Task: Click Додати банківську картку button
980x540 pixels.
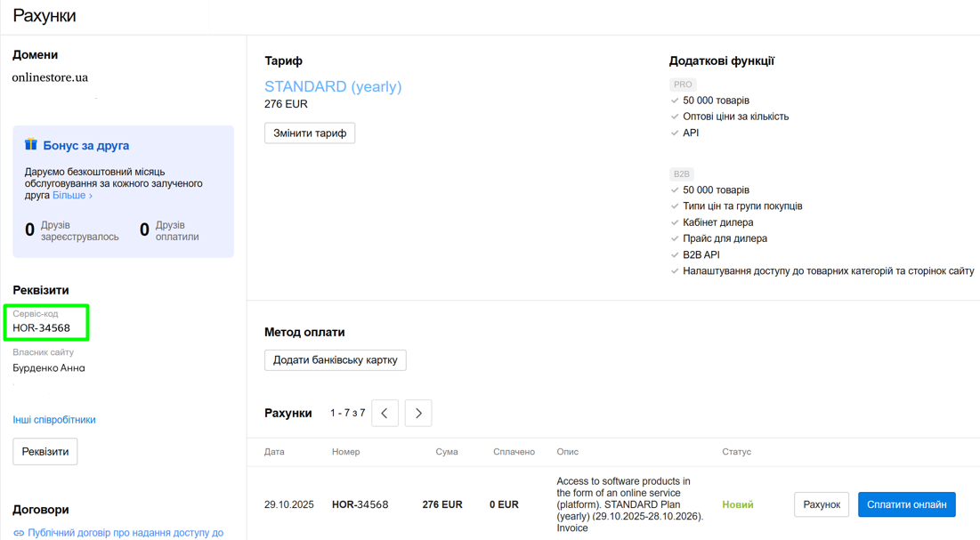Action: pyautogui.click(x=336, y=360)
